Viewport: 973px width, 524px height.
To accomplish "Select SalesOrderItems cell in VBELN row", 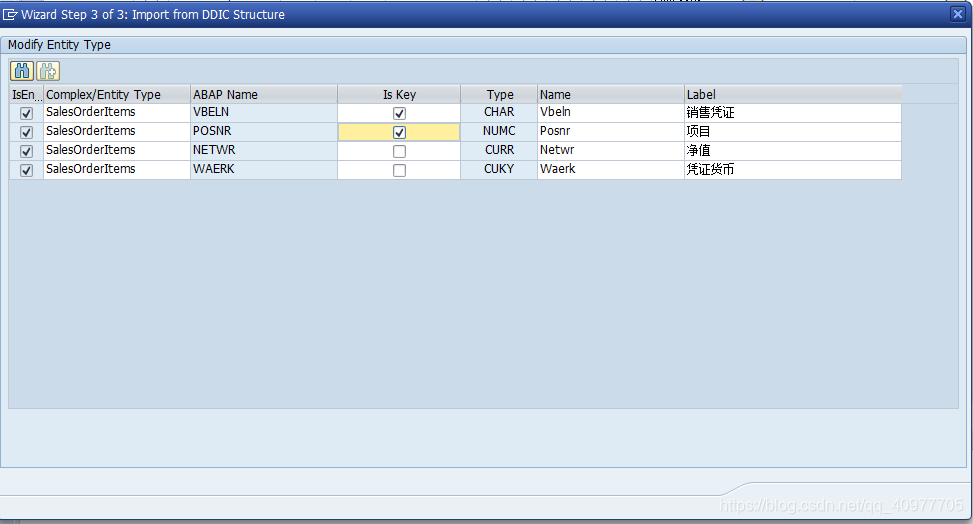I will pyautogui.click(x=117, y=112).
